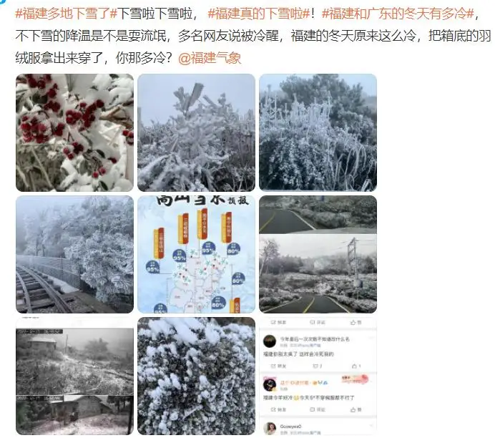Click first commenter's dark round avatar

tap(270, 341)
